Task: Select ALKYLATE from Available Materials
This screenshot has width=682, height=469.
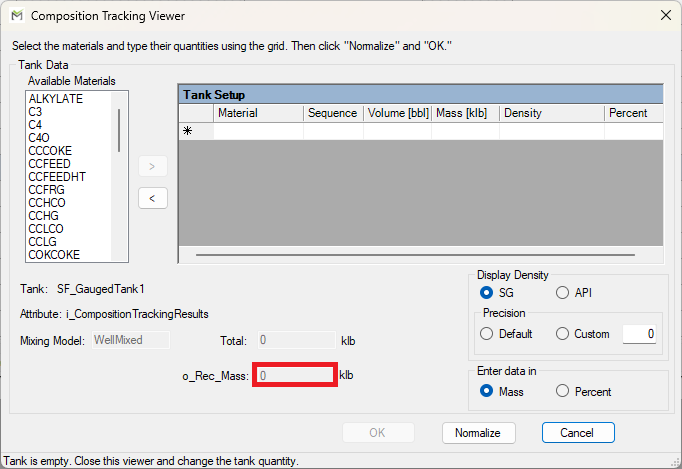Action: (56, 99)
